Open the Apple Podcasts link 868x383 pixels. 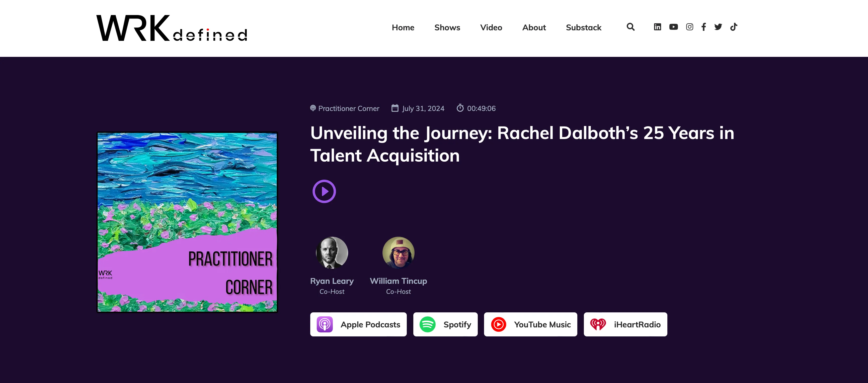359,324
